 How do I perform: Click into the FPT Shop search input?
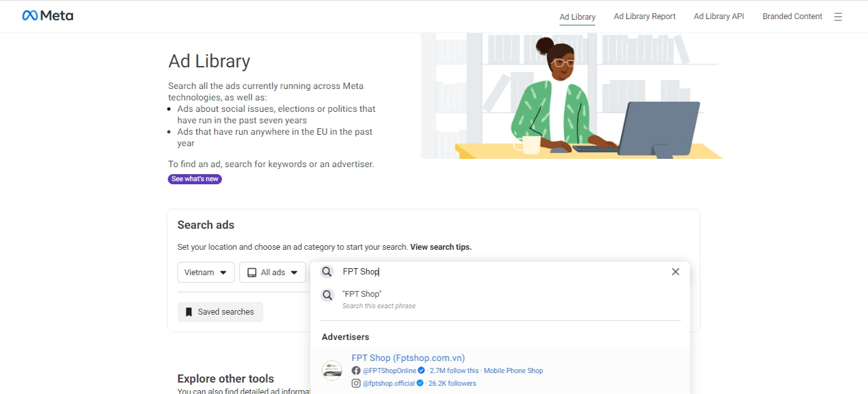pyautogui.click(x=502, y=272)
